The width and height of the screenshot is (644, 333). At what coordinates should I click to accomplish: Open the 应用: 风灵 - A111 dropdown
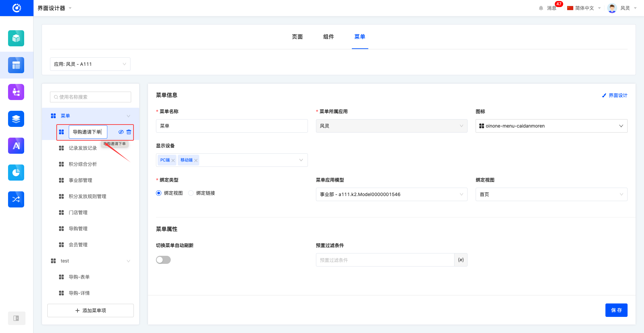tap(90, 64)
